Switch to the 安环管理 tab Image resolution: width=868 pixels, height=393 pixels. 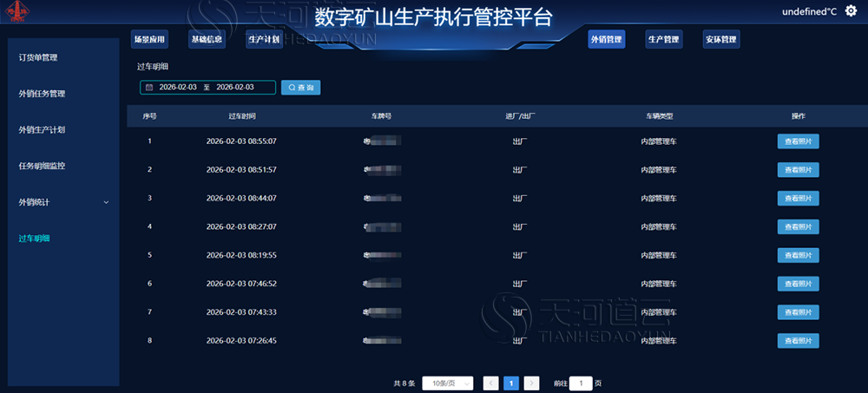[x=720, y=39]
